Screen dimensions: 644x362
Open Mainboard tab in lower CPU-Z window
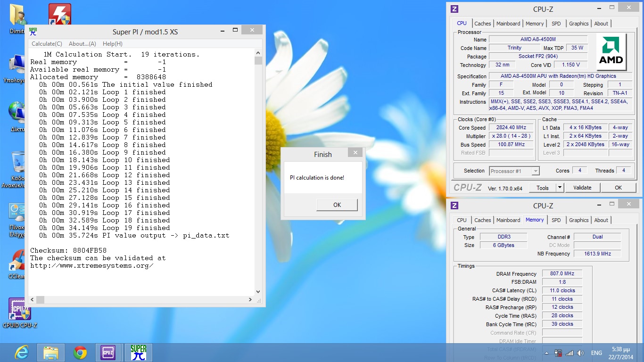click(x=508, y=220)
